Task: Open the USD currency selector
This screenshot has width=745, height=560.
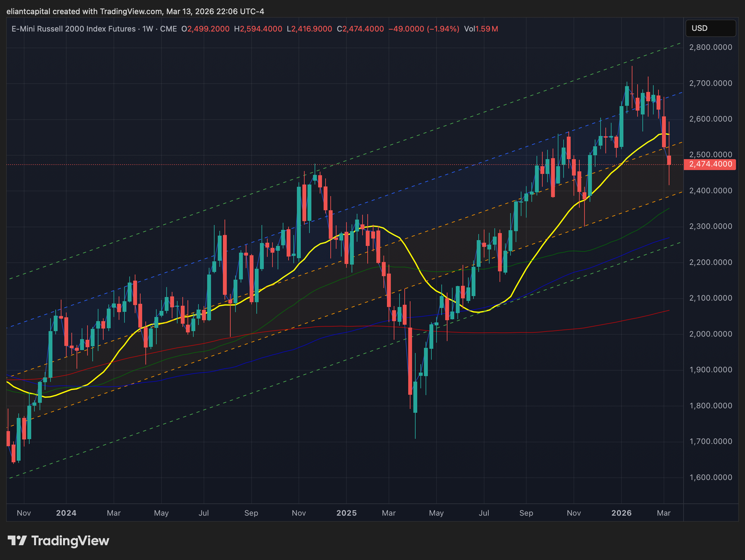Action: coord(710,28)
